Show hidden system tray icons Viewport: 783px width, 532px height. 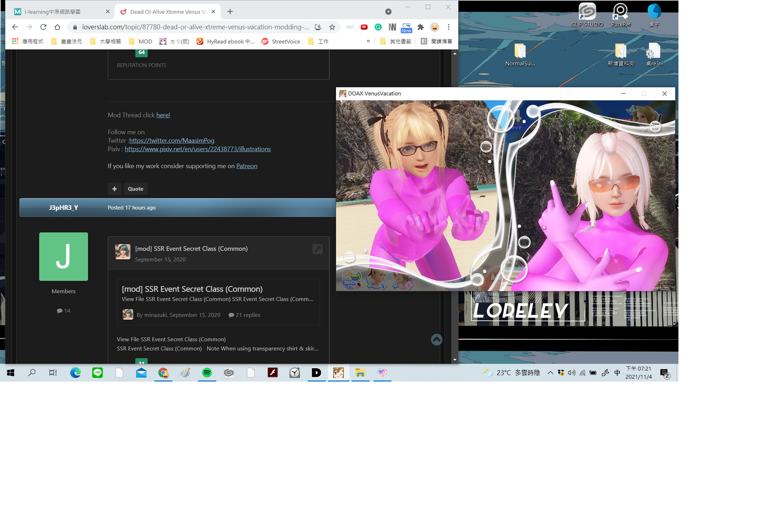(x=550, y=373)
